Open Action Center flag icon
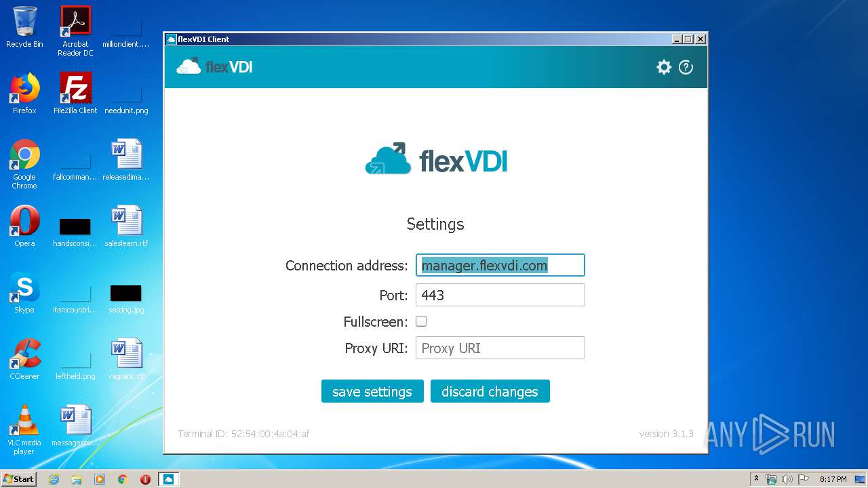Screen dimensions: 868x488 804,479
